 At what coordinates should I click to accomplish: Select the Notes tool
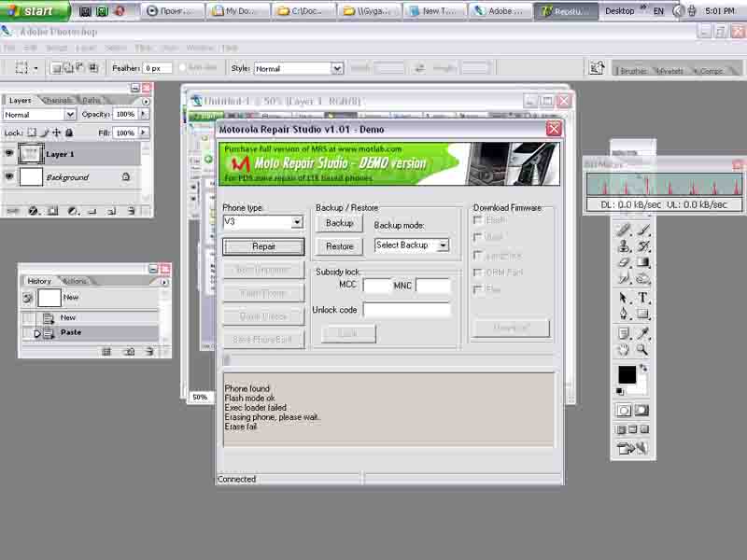point(624,334)
